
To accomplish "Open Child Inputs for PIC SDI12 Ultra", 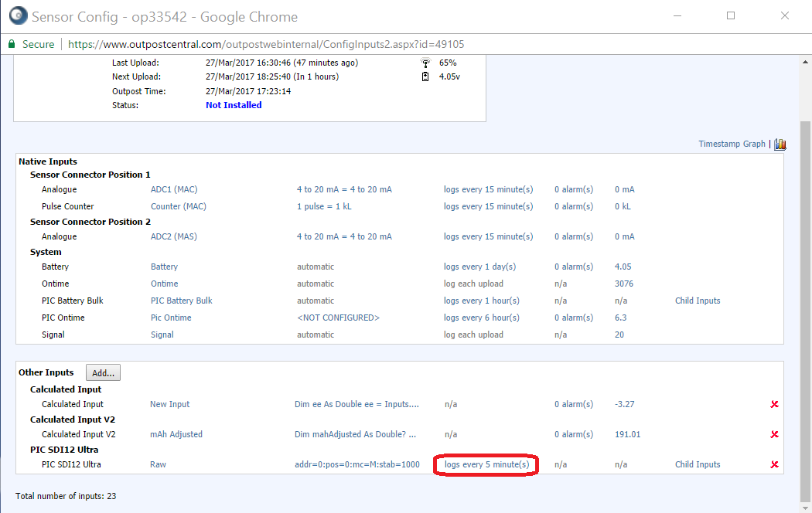I will tap(697, 464).
